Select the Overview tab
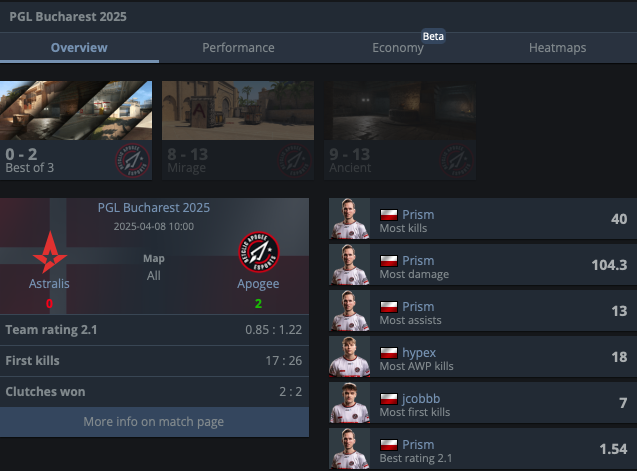The height and width of the screenshot is (471, 637). (x=79, y=48)
